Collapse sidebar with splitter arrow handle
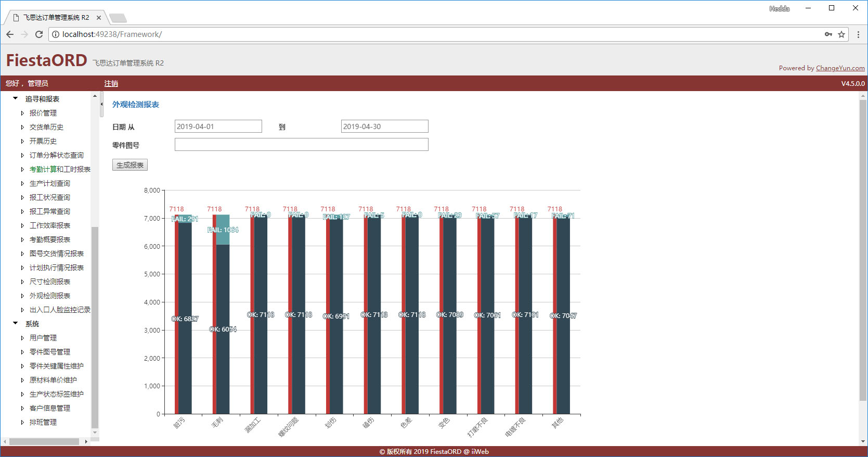This screenshot has width=868, height=457. coord(101,104)
